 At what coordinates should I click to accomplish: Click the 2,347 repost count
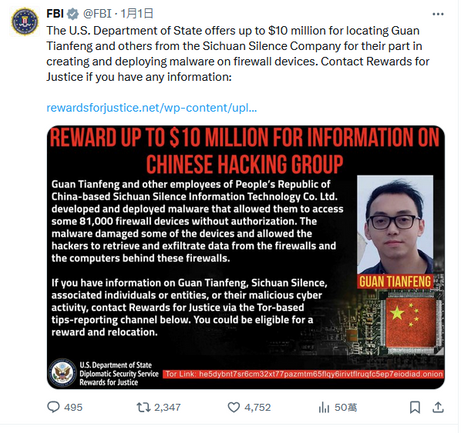(x=167, y=407)
